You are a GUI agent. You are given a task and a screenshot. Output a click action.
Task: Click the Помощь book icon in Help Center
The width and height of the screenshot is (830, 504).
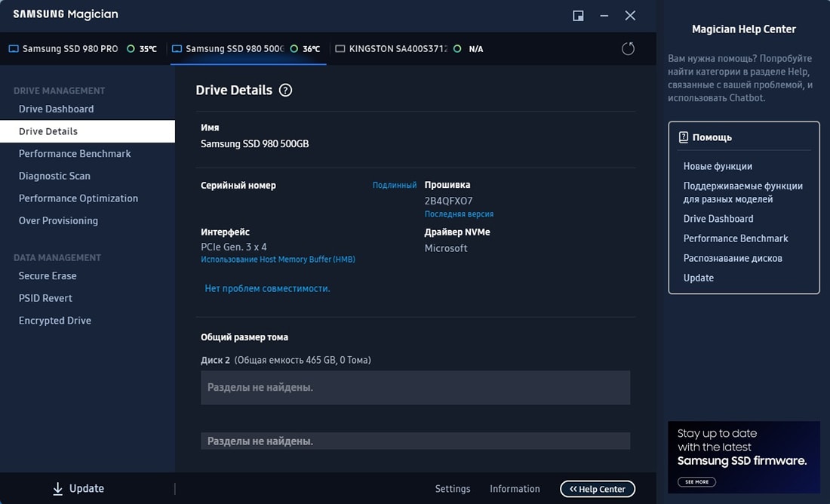tap(684, 137)
